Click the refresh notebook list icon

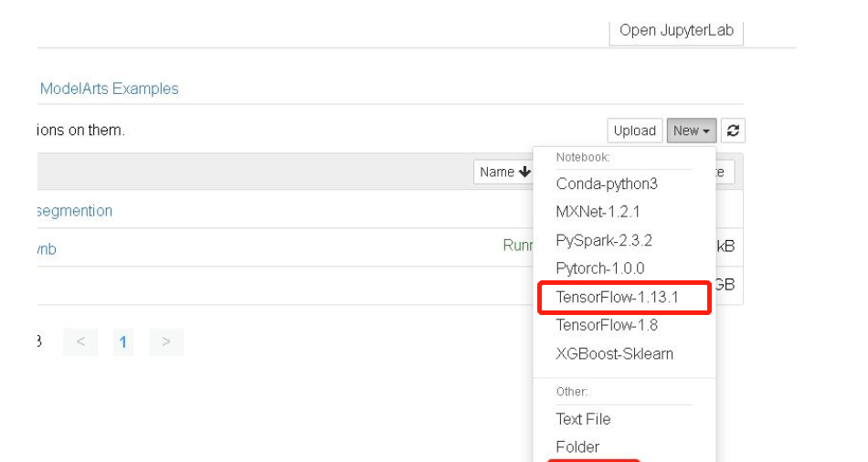pos(732,131)
